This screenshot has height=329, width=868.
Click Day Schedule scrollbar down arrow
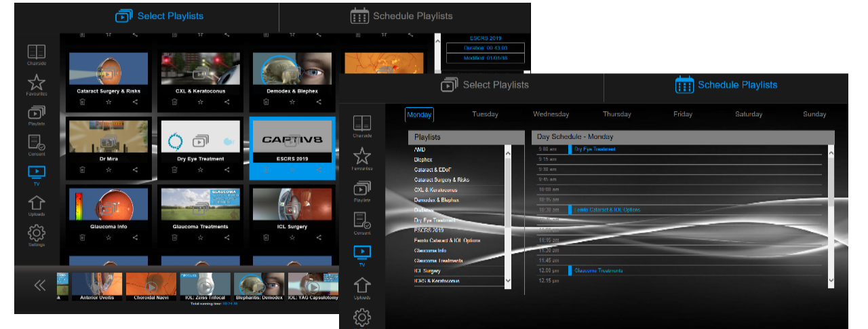(831, 279)
